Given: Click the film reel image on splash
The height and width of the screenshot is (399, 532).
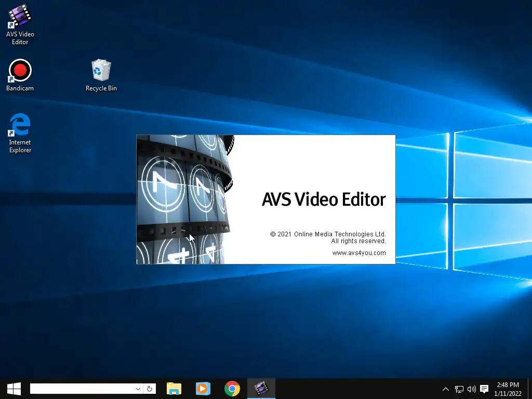Looking at the screenshot, I should tap(185, 199).
